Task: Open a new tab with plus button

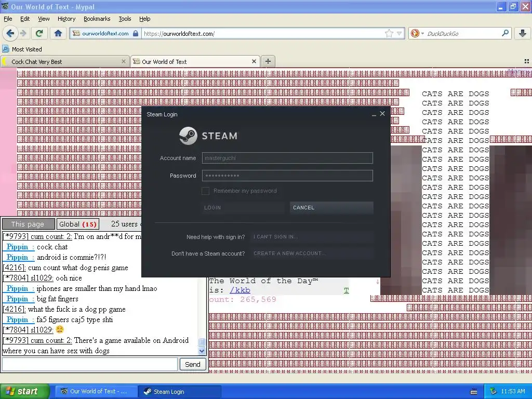Action: [268, 61]
